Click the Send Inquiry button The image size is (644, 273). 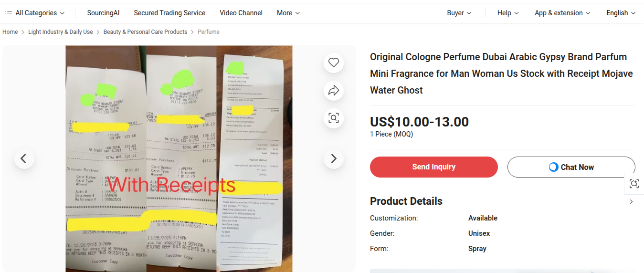coord(434,167)
